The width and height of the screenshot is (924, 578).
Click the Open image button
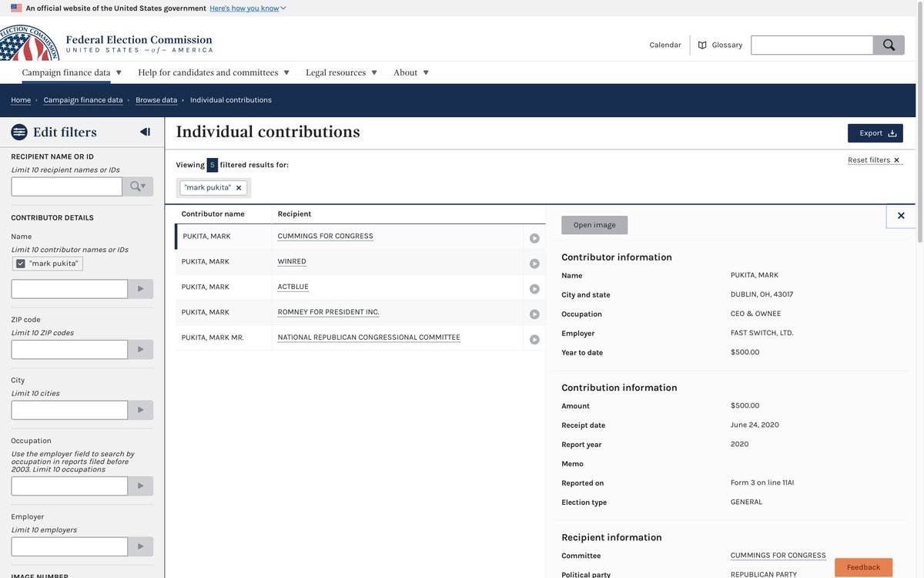tap(594, 225)
